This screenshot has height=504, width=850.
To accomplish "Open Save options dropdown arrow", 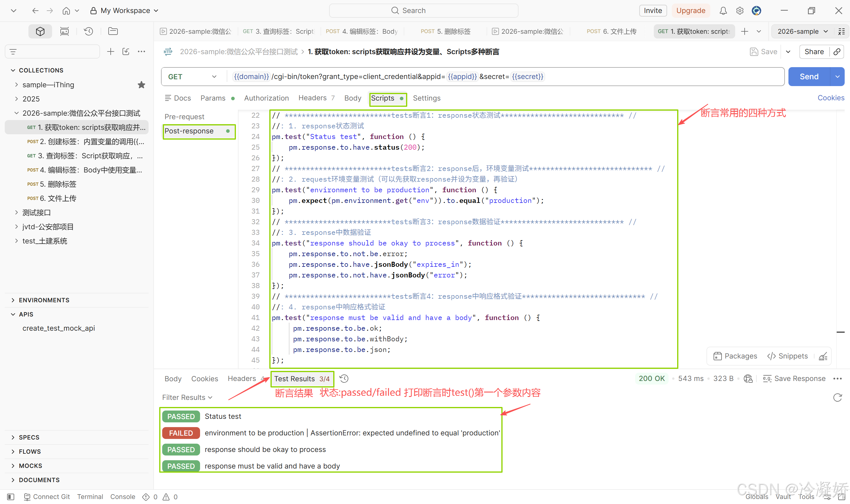I will (788, 52).
